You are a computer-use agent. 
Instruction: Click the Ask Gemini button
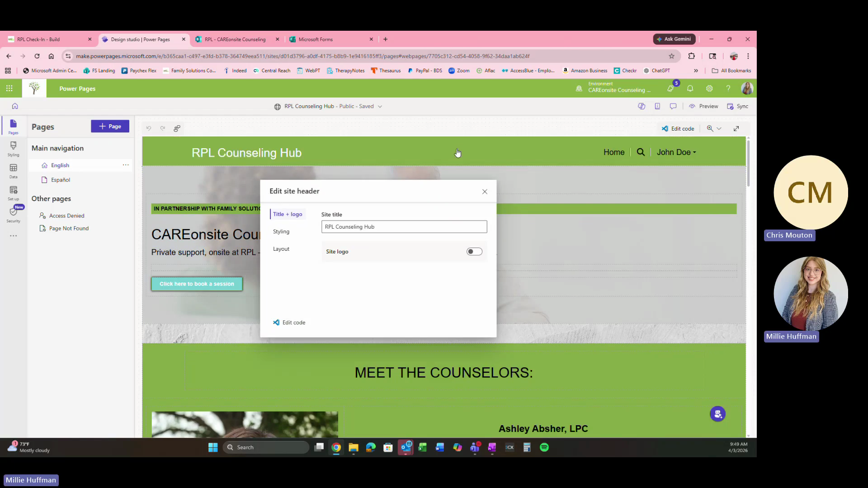[674, 39]
